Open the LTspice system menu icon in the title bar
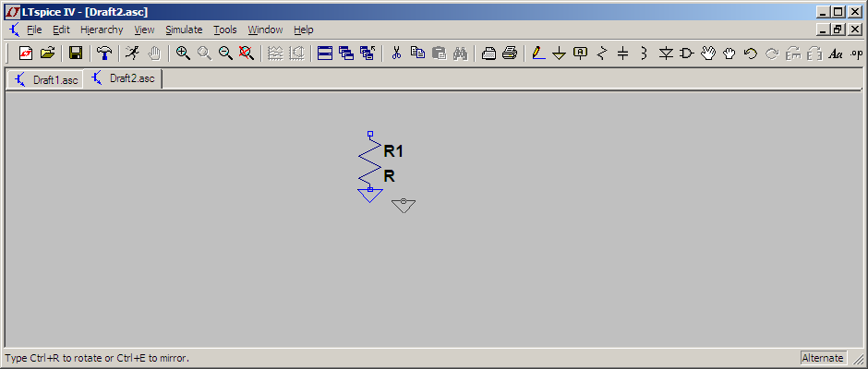This screenshot has width=868, height=369. pyautogui.click(x=12, y=12)
